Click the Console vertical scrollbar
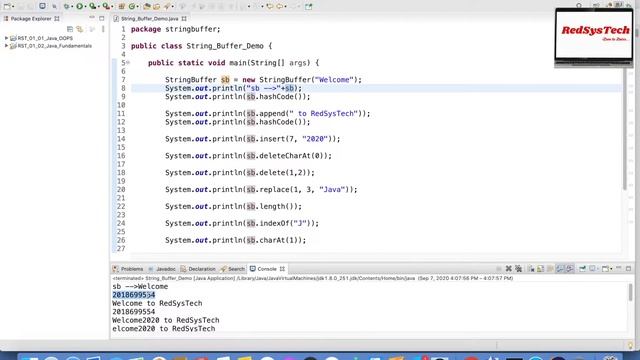 [631, 293]
